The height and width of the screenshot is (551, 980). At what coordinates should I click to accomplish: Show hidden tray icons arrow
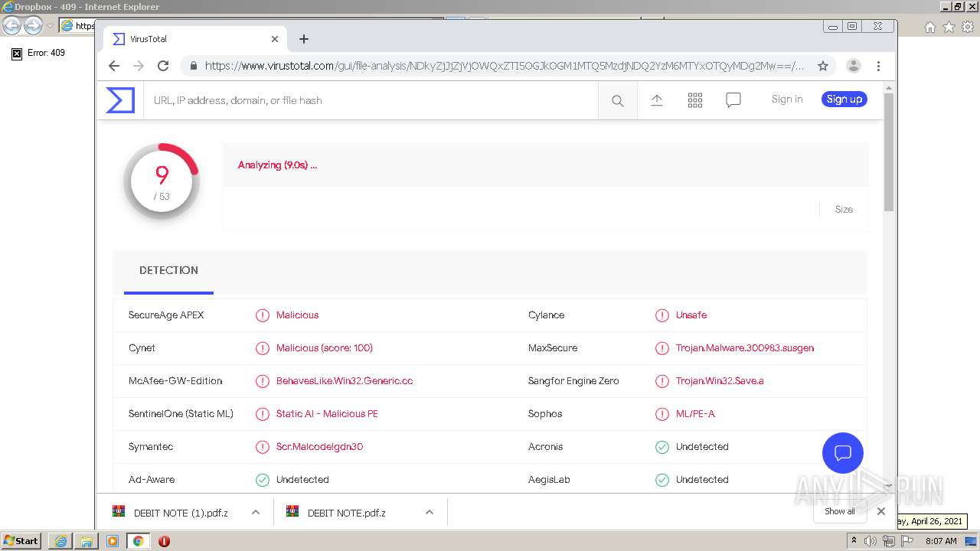click(x=854, y=541)
